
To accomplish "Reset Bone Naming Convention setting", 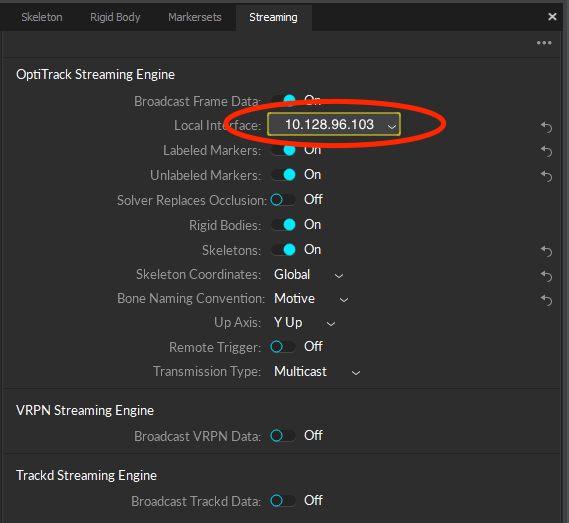I will (546, 300).
